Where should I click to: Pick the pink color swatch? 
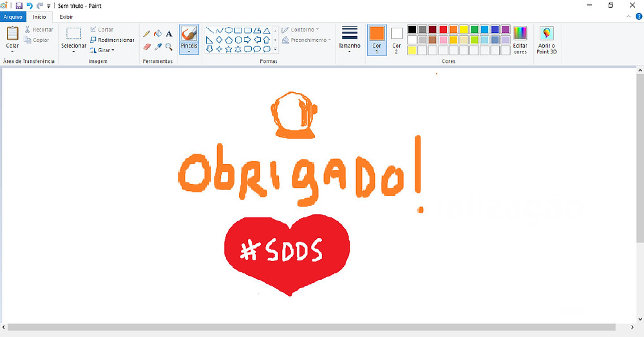[x=443, y=40]
